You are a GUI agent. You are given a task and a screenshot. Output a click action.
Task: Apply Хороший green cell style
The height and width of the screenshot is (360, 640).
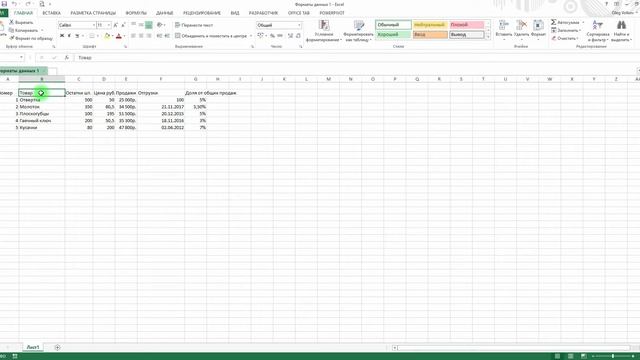point(393,35)
